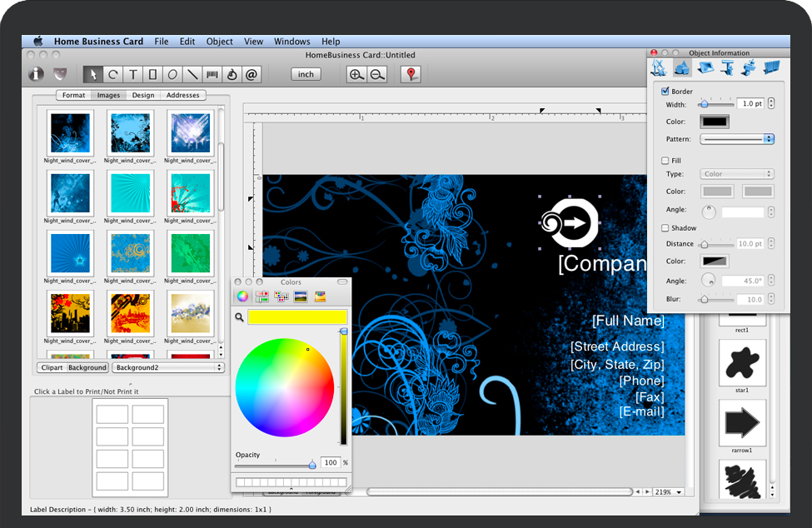
Task: Enable the Shadow checkbox
Action: pos(665,227)
